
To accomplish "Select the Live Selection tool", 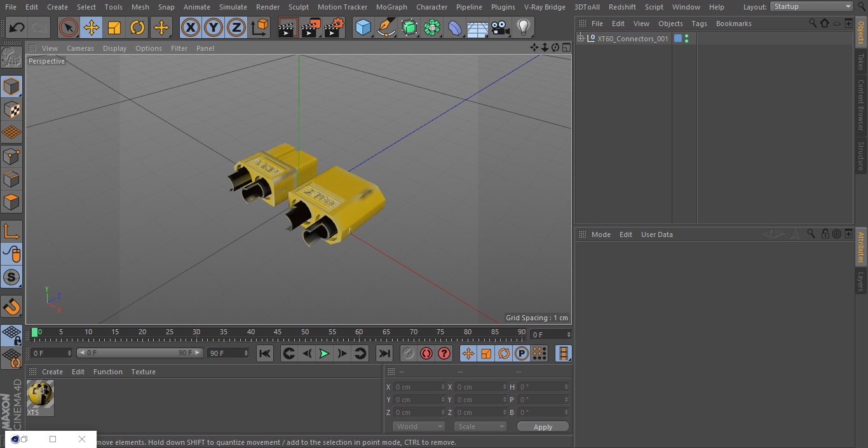I will (68, 27).
